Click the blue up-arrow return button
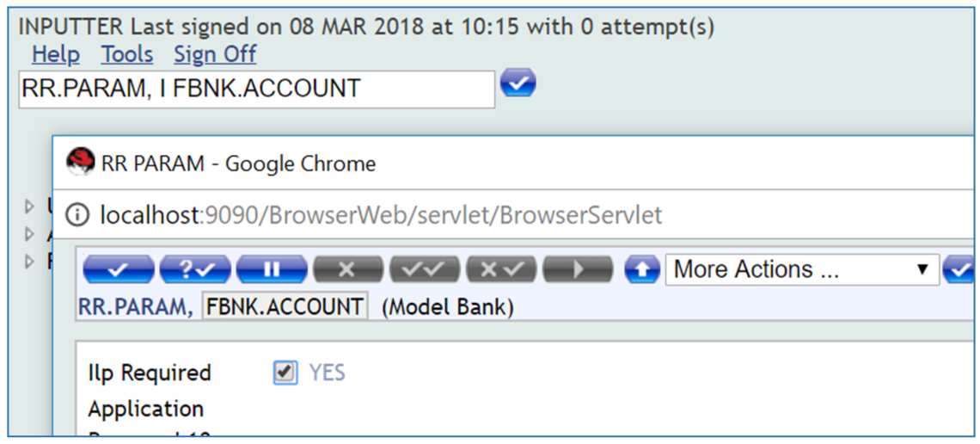 click(641, 269)
